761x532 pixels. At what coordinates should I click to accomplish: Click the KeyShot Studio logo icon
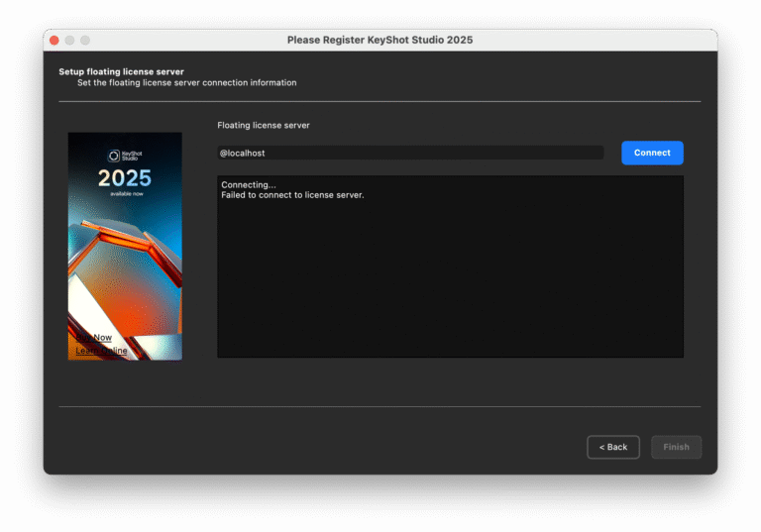114,156
